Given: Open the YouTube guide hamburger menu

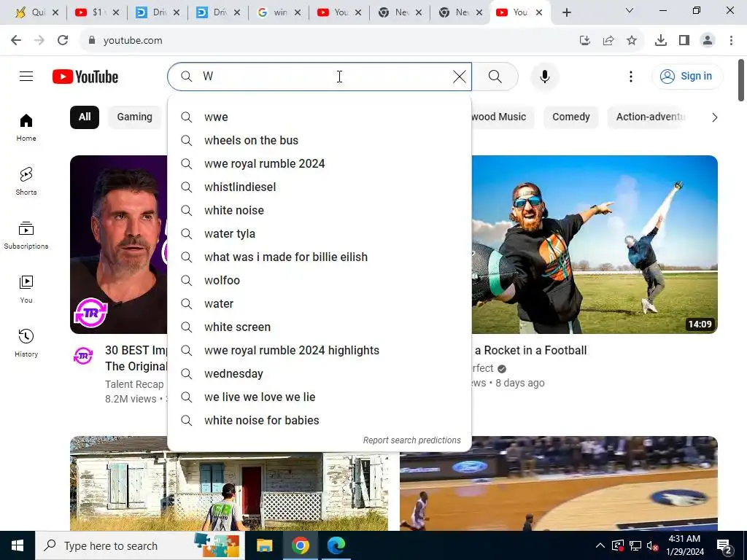Looking at the screenshot, I should click(x=26, y=76).
